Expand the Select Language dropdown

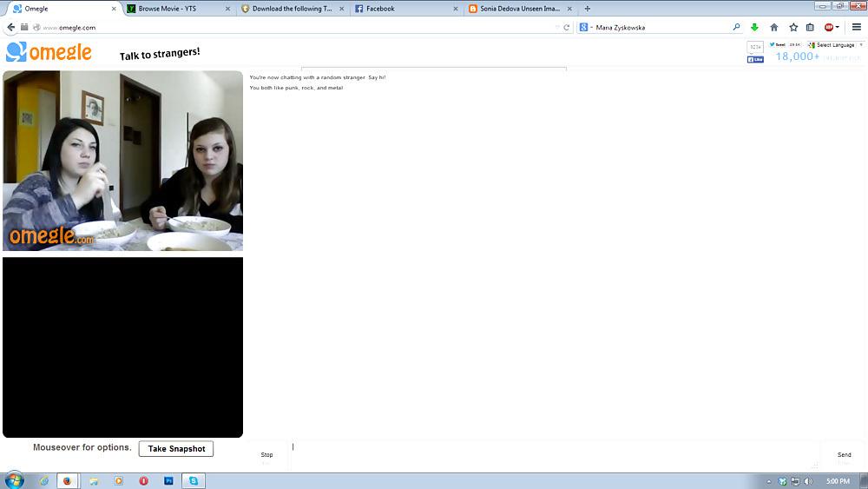[835, 45]
